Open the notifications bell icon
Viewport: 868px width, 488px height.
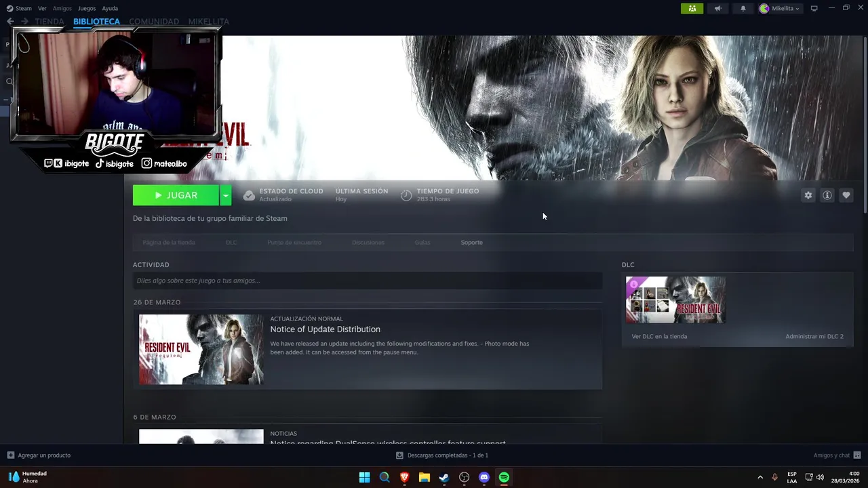tap(743, 8)
